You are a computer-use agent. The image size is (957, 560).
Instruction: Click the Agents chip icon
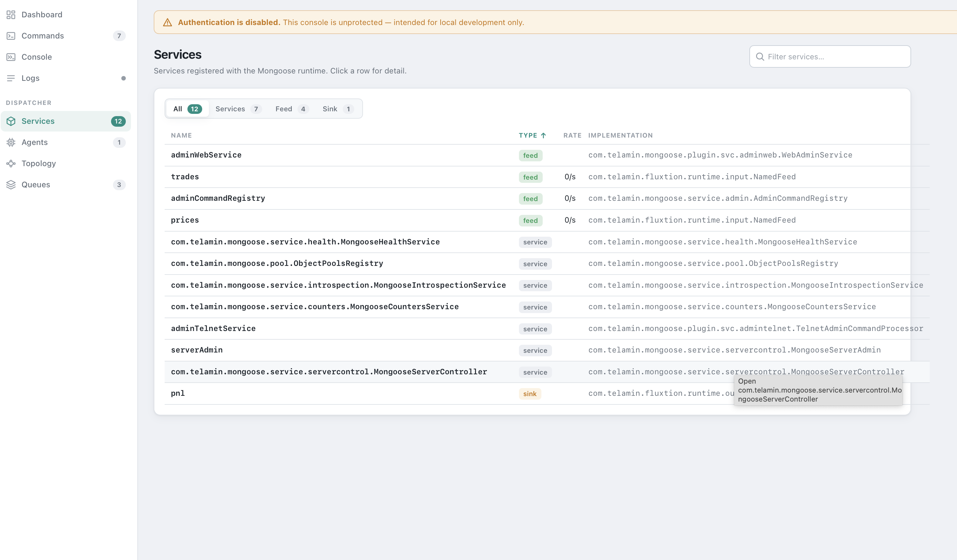pos(11,142)
